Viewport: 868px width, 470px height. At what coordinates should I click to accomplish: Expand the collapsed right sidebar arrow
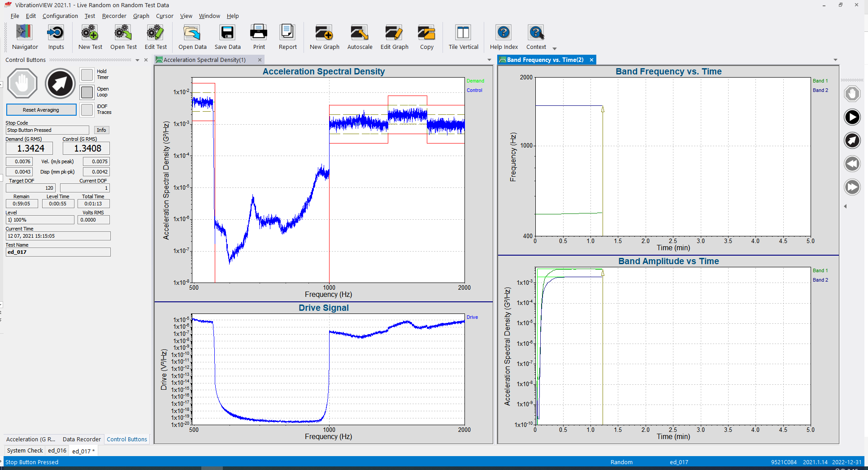pos(845,206)
